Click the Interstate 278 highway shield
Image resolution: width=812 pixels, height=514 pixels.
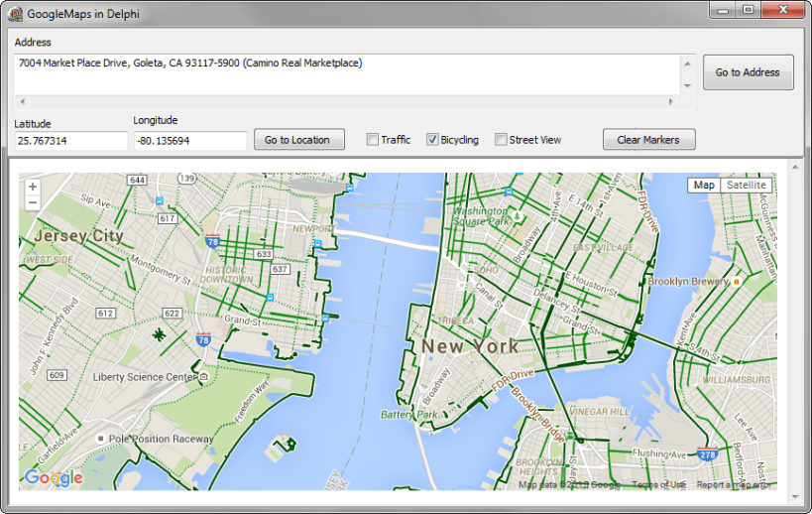pos(707,453)
